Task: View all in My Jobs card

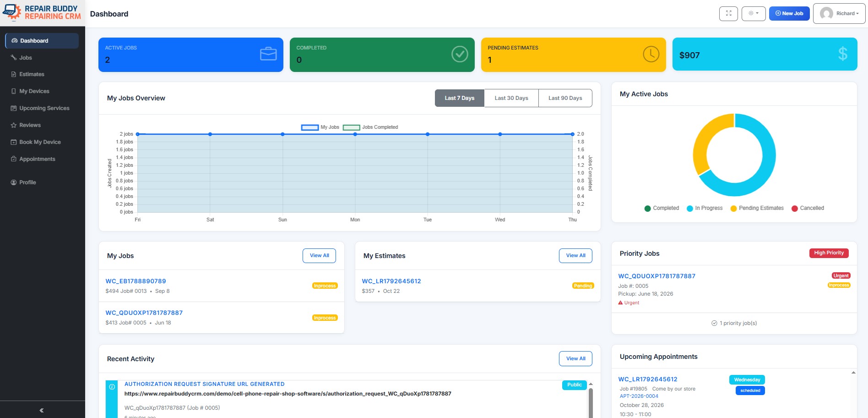Action: (319, 256)
